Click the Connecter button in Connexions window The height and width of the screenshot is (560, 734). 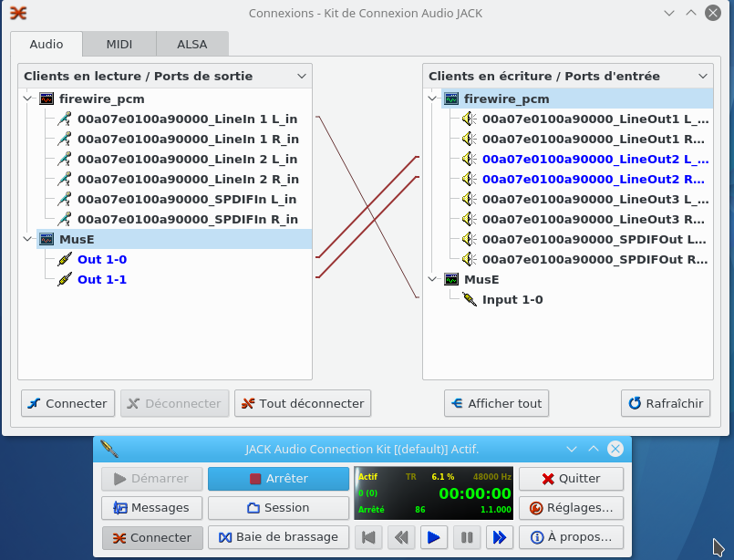(x=67, y=403)
